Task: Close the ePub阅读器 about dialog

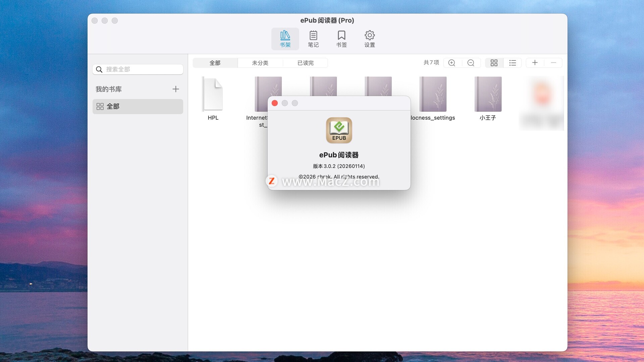Action: pyautogui.click(x=275, y=103)
